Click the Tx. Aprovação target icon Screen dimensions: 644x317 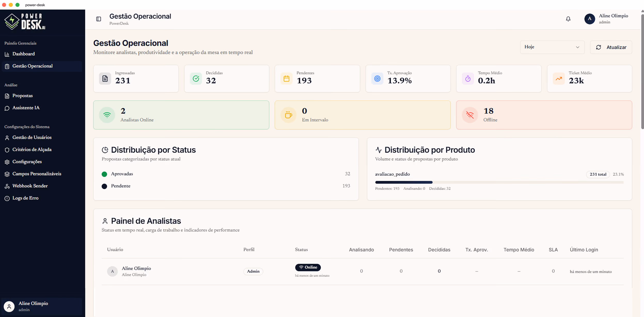tap(377, 79)
